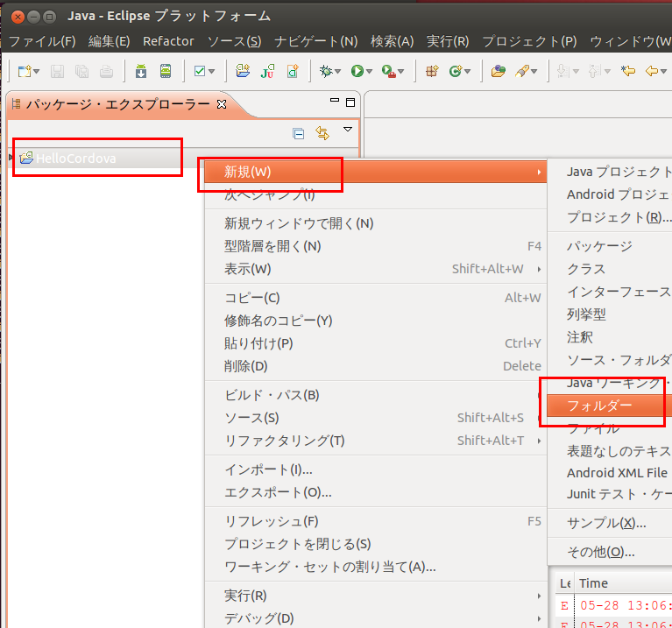Click the Save floppy disk icon

click(57, 71)
